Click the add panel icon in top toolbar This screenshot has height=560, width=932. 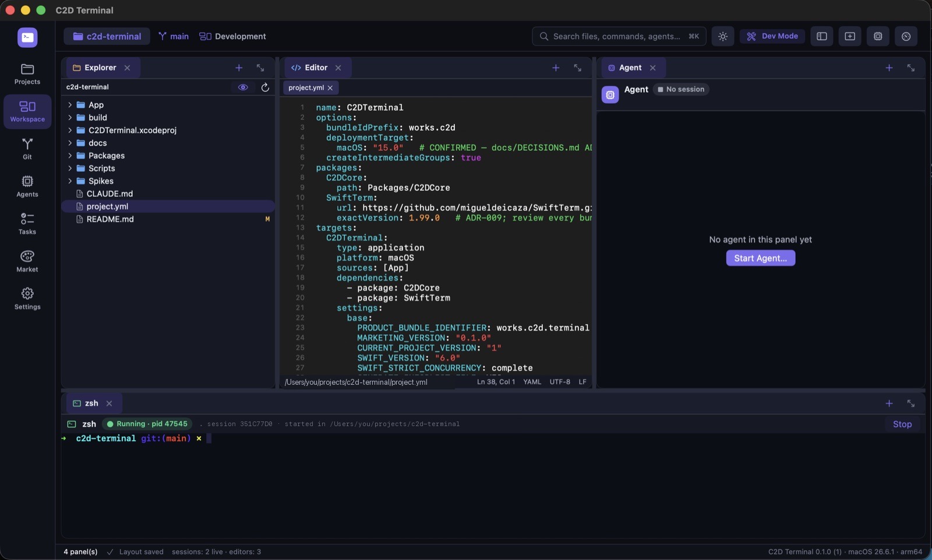coord(850,36)
